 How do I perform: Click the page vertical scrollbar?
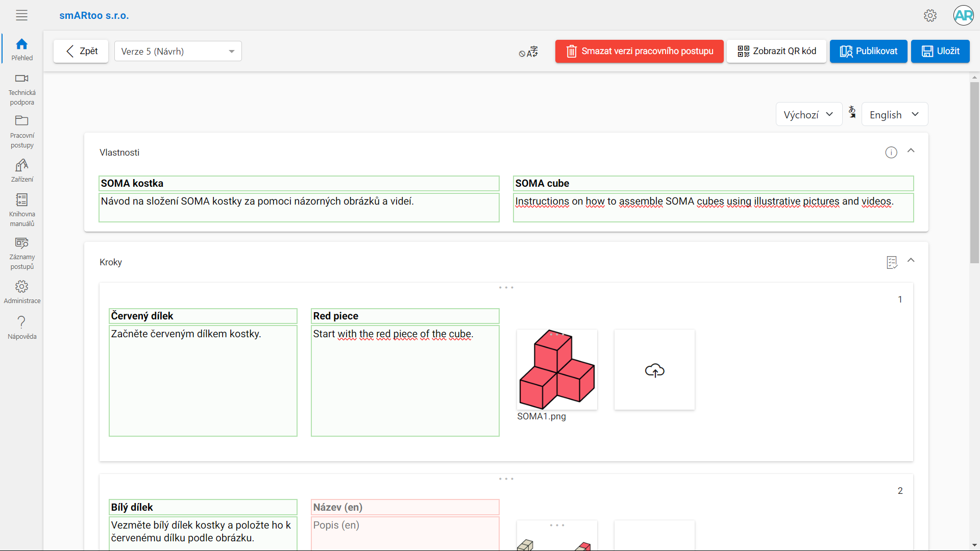pyautogui.click(x=974, y=172)
